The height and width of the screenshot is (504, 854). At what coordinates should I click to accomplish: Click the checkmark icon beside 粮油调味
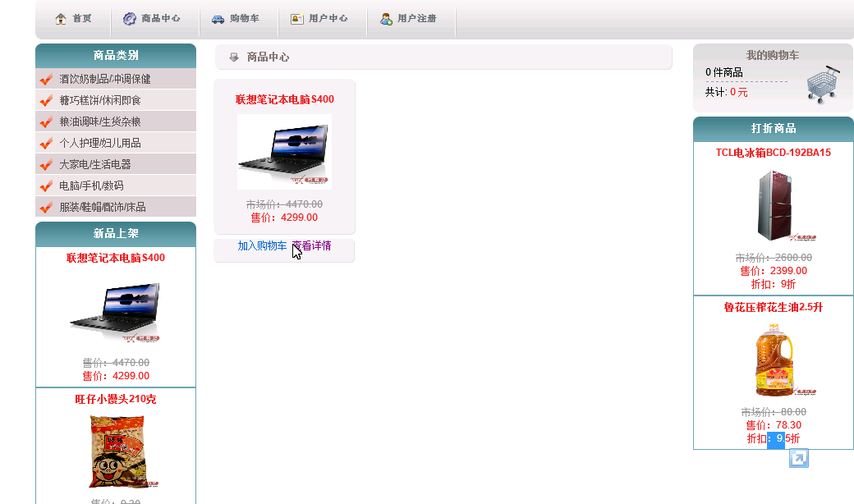point(46,122)
